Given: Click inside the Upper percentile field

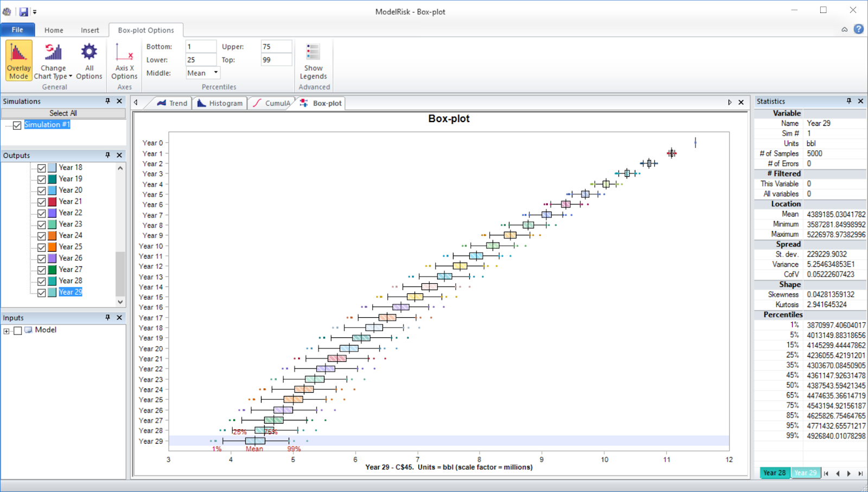Looking at the screenshot, I should [x=276, y=46].
